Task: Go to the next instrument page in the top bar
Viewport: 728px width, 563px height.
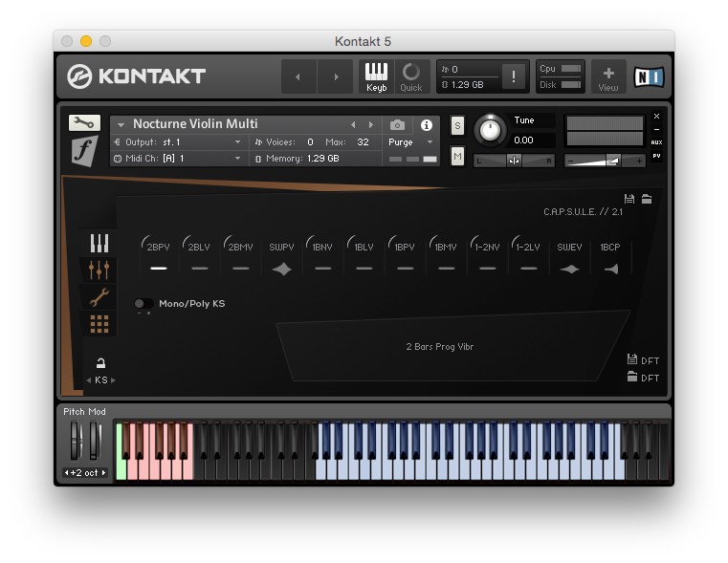Action: pos(336,76)
